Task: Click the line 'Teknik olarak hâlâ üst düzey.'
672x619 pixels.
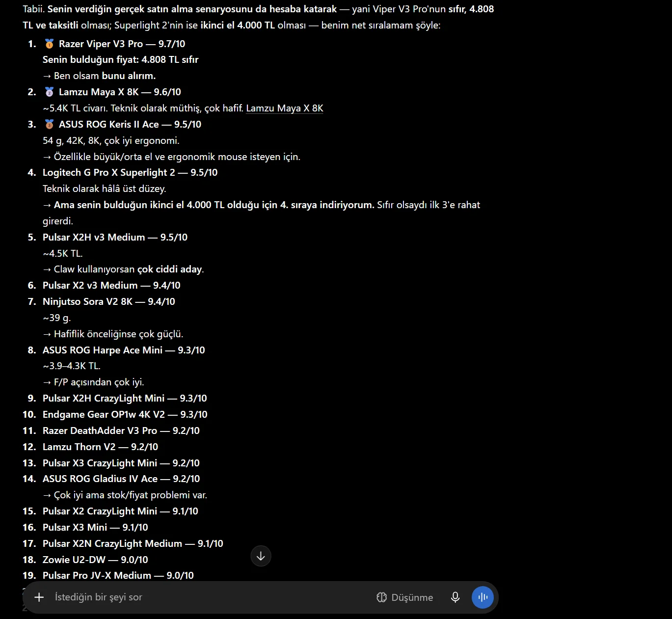Action: (105, 188)
